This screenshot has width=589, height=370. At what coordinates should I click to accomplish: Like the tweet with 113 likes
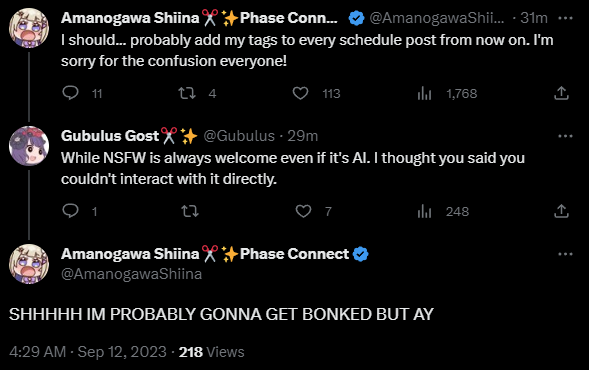tap(300, 93)
